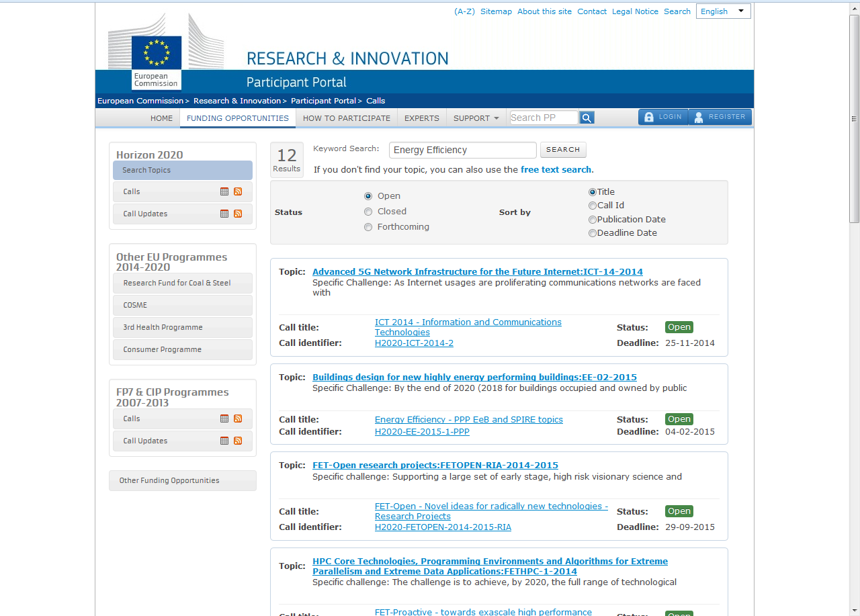Click the Keyword Search field with Energy Efficiency
Image resolution: width=860 pixels, height=616 pixels.
click(463, 150)
